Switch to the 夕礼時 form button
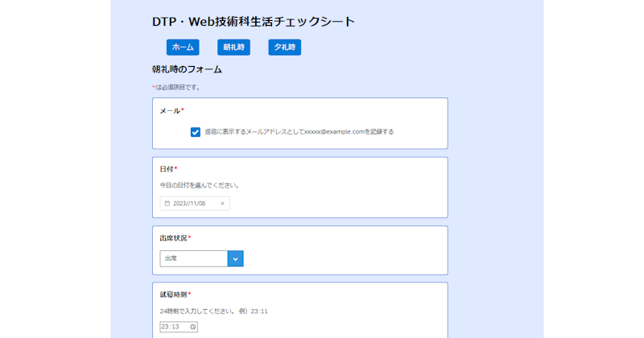 coord(285,47)
